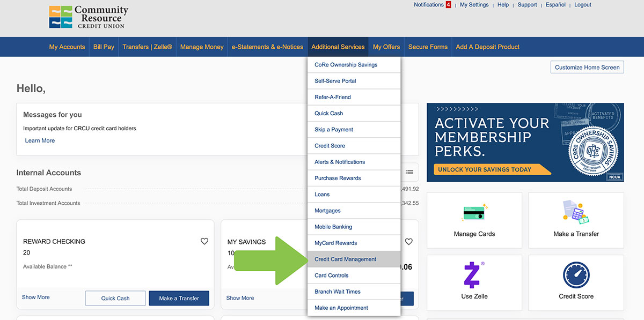Click Quick Cash button on Reward Checking
This screenshot has width=644, height=320.
tap(115, 299)
